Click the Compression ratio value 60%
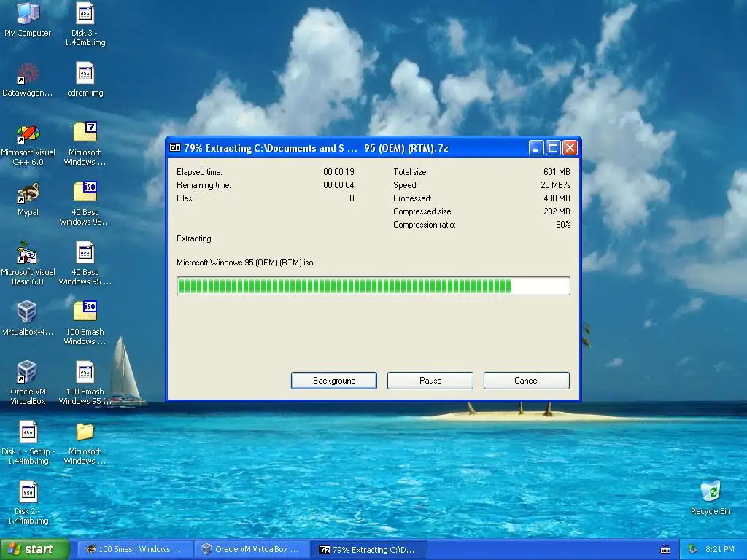 pos(563,225)
